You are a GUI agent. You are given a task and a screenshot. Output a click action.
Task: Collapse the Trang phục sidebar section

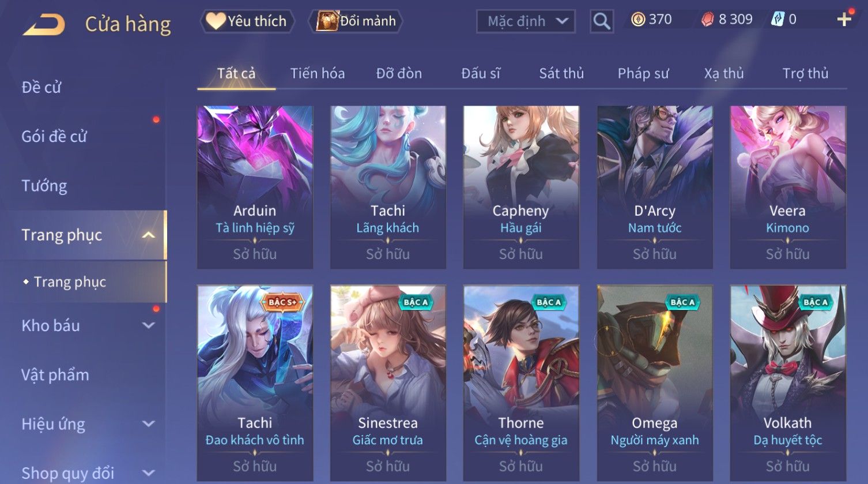tap(149, 235)
